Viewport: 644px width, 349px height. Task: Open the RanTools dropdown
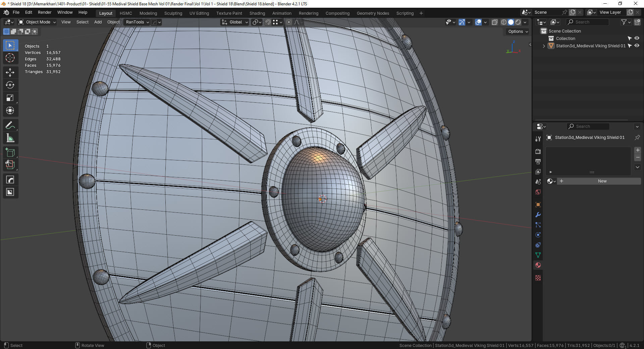137,22
